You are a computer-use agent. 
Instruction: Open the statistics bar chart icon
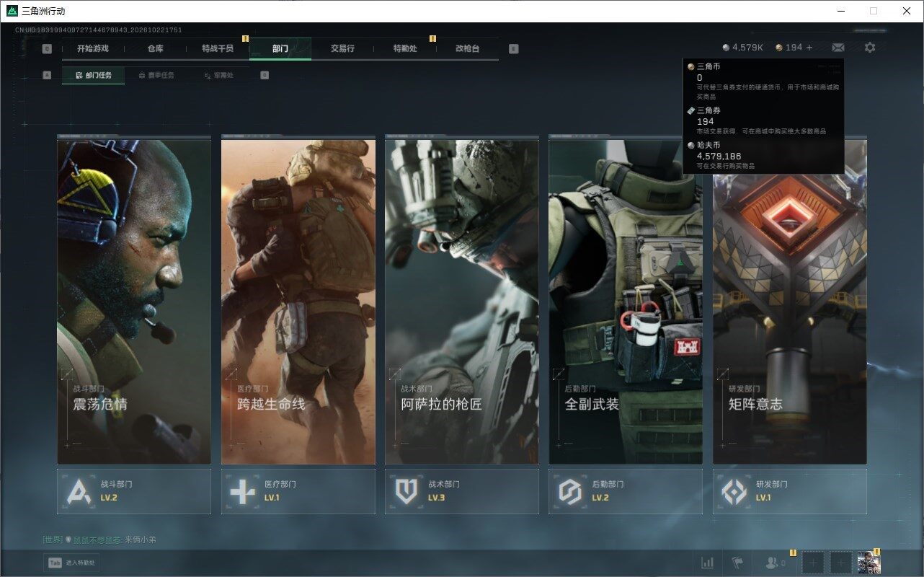[708, 563]
